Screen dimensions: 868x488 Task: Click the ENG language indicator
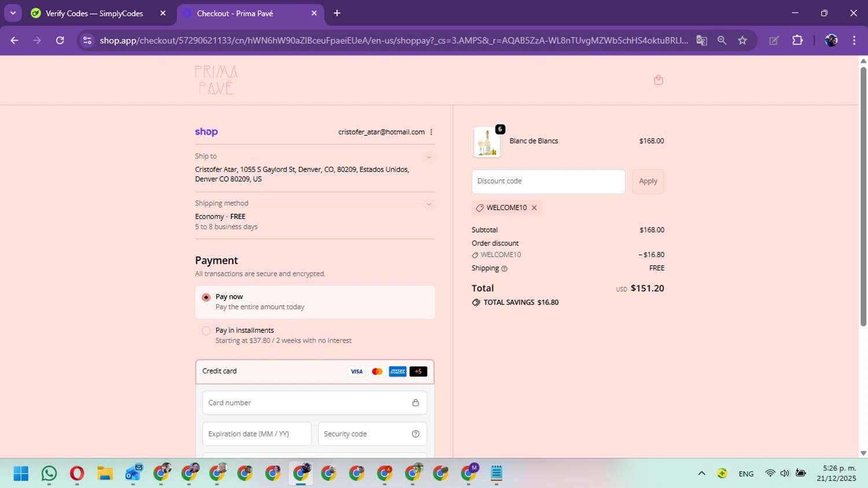(746, 474)
